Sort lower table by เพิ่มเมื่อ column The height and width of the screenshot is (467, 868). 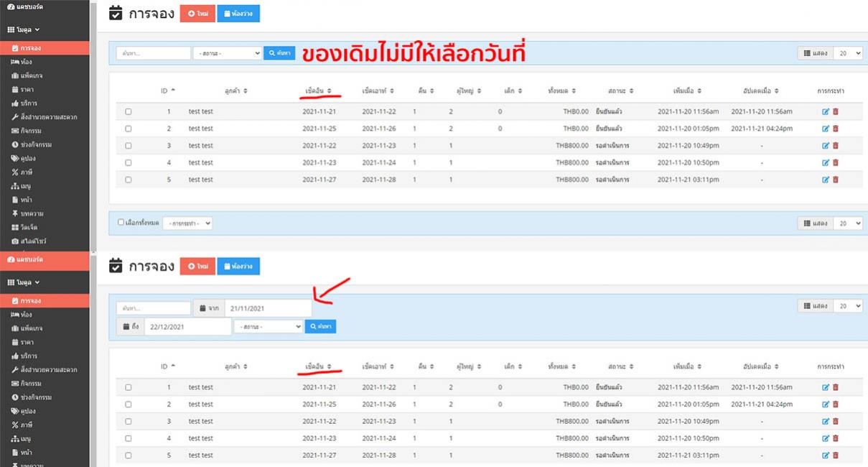click(x=688, y=366)
